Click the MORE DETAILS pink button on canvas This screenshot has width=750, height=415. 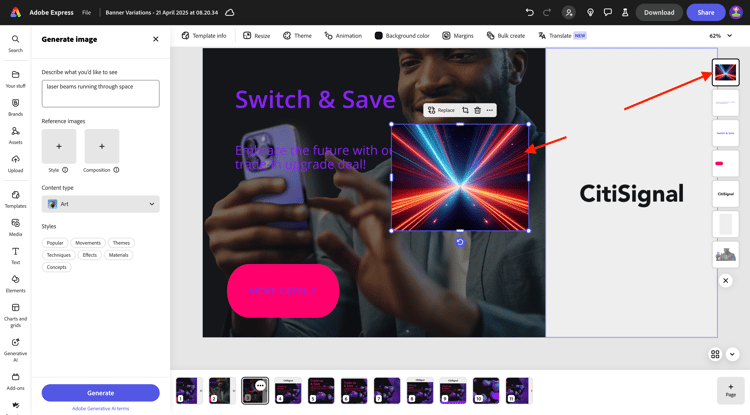pyautogui.click(x=283, y=291)
